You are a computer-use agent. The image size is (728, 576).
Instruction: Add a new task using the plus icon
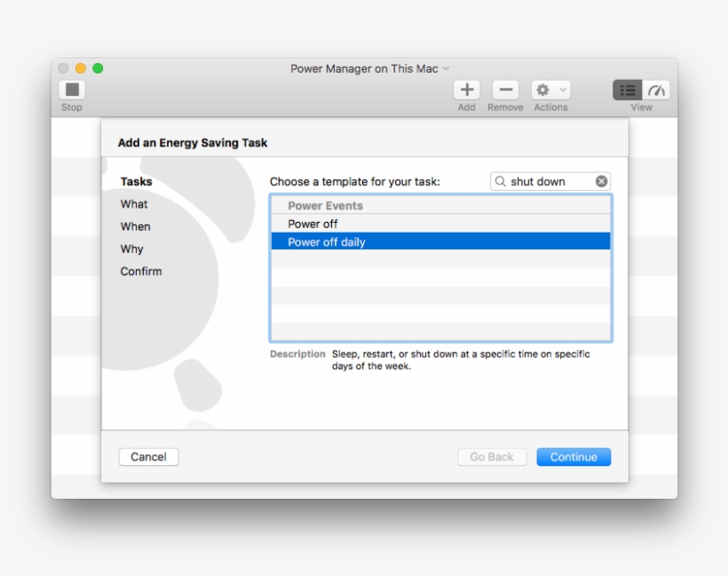pyautogui.click(x=466, y=91)
